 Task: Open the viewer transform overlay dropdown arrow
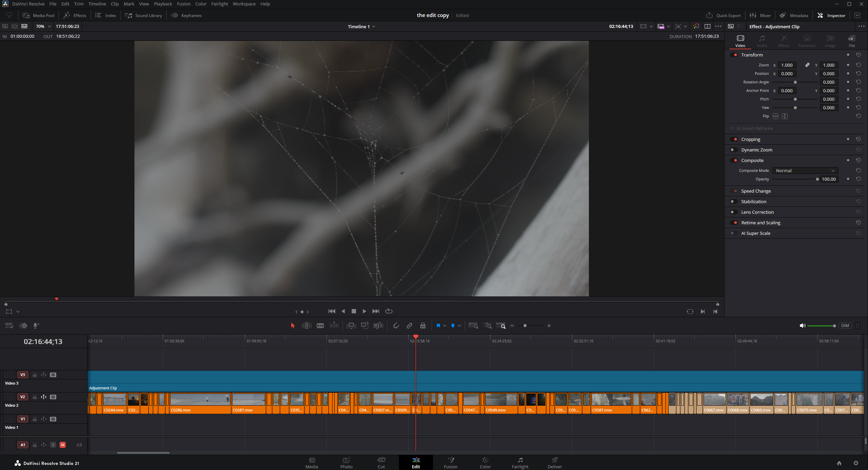point(18,312)
